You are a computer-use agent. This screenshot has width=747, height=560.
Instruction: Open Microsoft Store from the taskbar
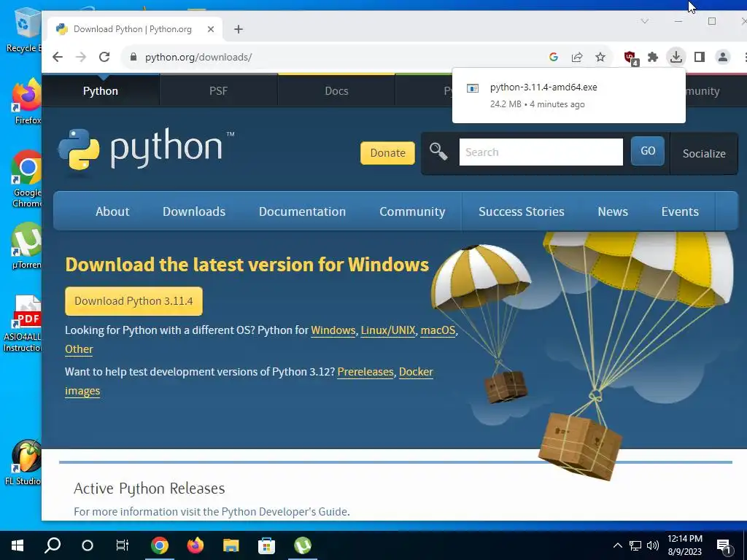[x=267, y=545]
